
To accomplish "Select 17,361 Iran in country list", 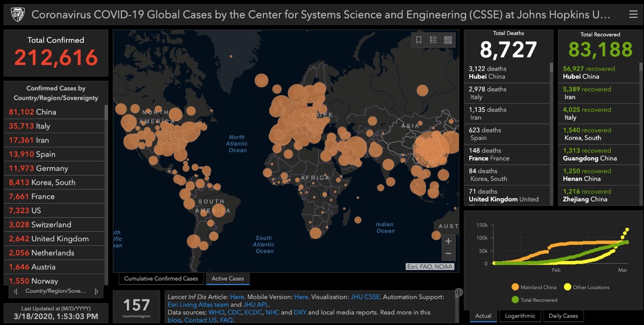I will pos(55,140).
